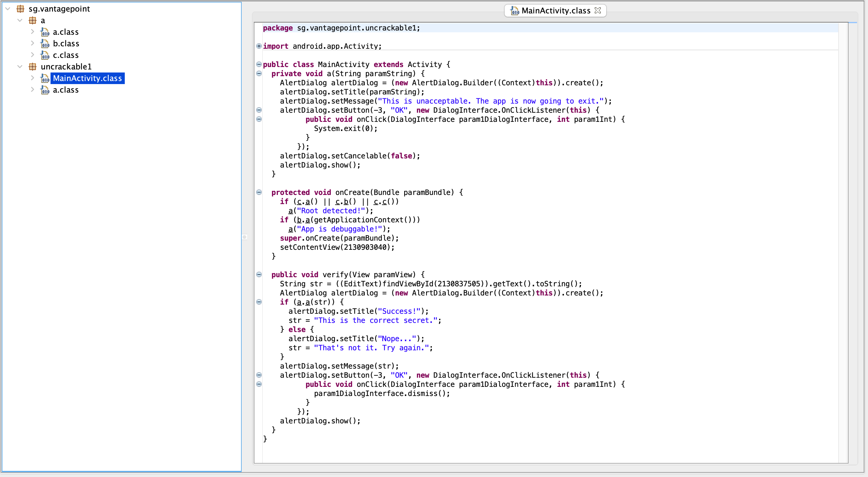Click the package declaration line
868x477 pixels.
[x=342, y=28]
